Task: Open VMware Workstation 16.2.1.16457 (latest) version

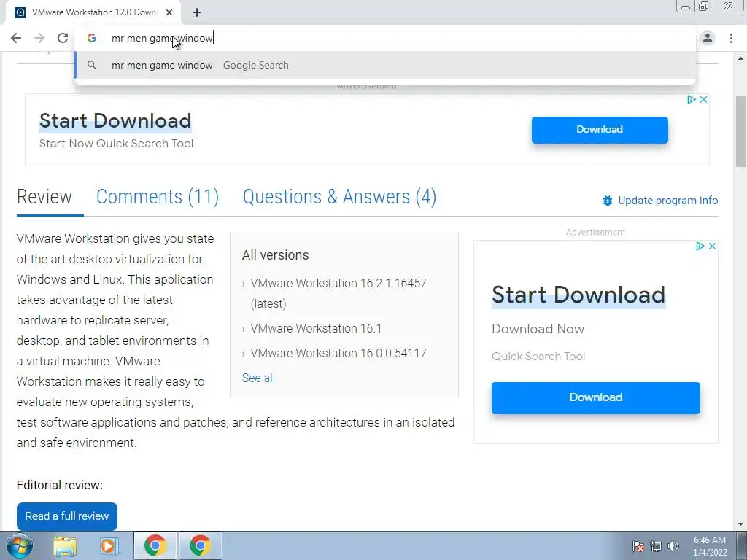Action: coord(338,293)
